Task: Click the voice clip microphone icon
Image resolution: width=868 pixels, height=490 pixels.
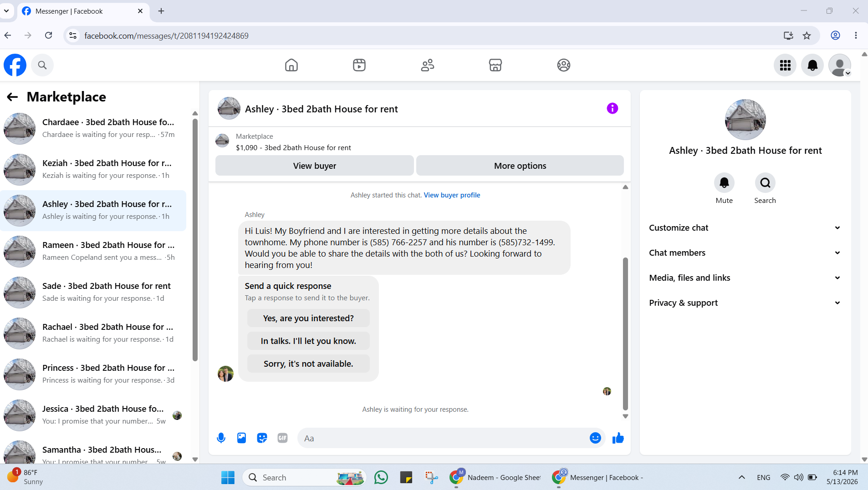Action: coord(221,438)
